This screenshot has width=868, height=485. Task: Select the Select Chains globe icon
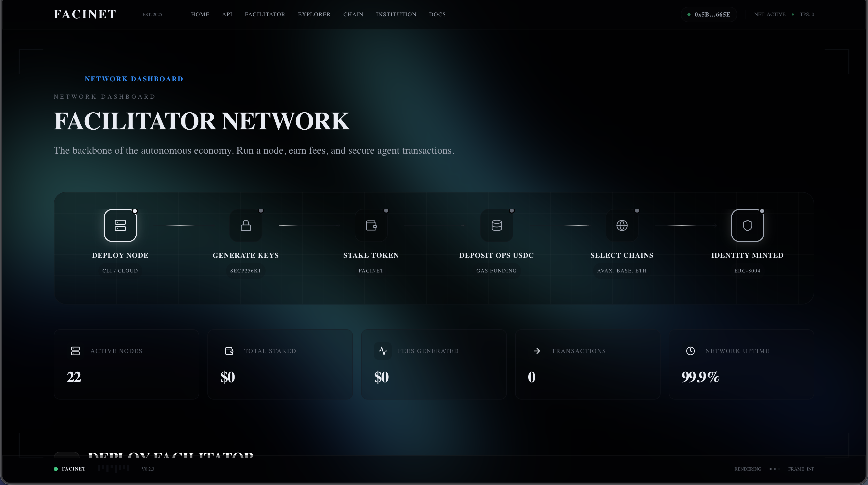[x=622, y=225]
